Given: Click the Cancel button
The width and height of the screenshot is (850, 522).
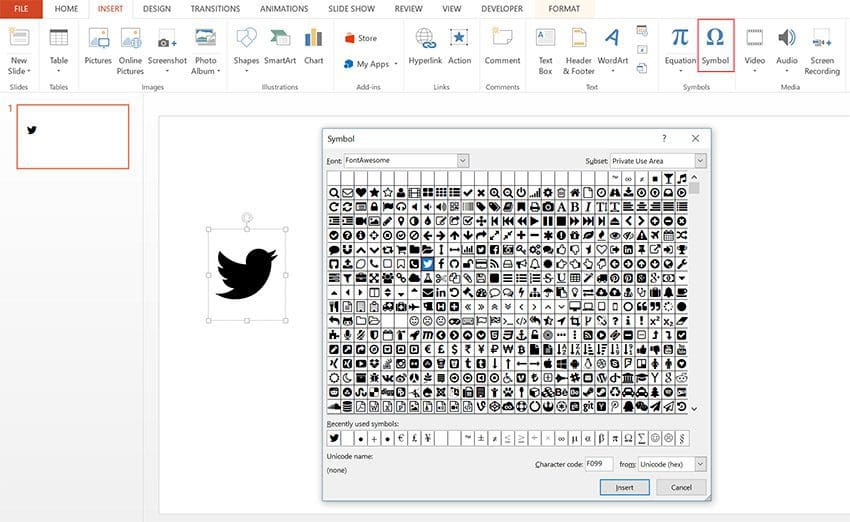Looking at the screenshot, I should 681,487.
